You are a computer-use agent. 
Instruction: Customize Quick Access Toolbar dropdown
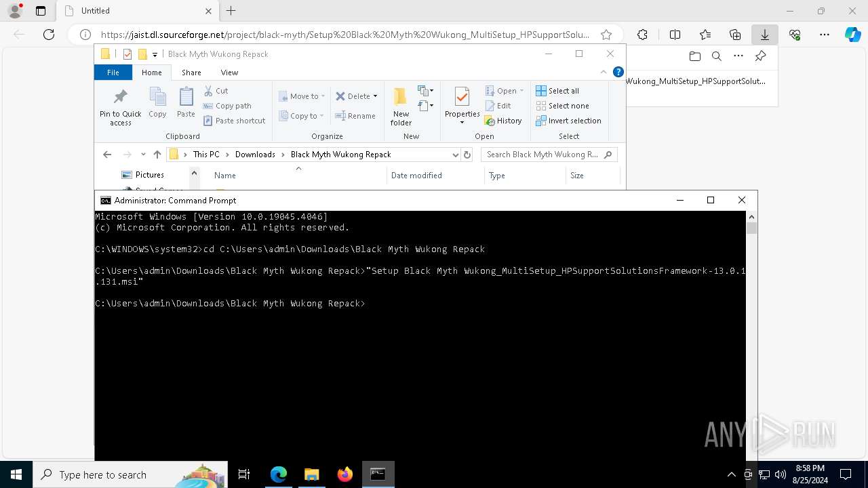(x=155, y=54)
